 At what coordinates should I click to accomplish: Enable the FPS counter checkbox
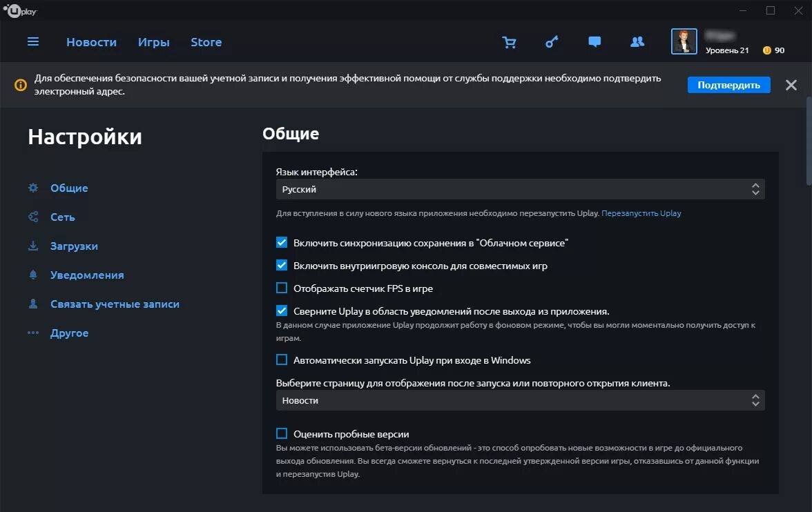(282, 288)
